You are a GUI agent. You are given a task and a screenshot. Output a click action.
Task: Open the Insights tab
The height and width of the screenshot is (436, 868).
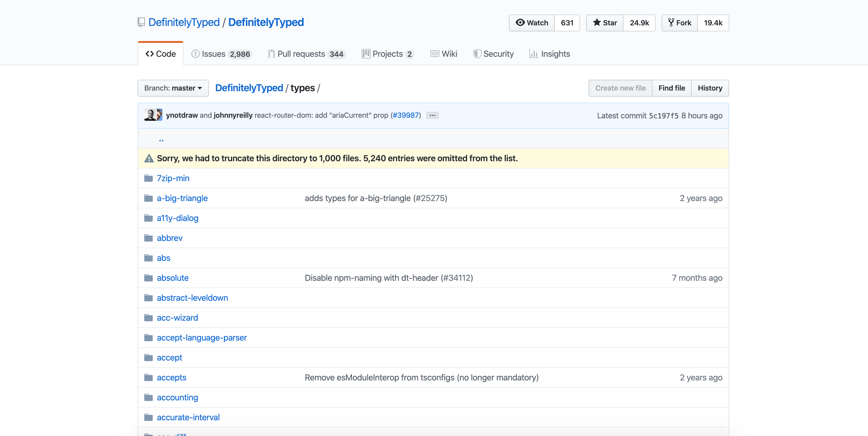[x=550, y=54]
